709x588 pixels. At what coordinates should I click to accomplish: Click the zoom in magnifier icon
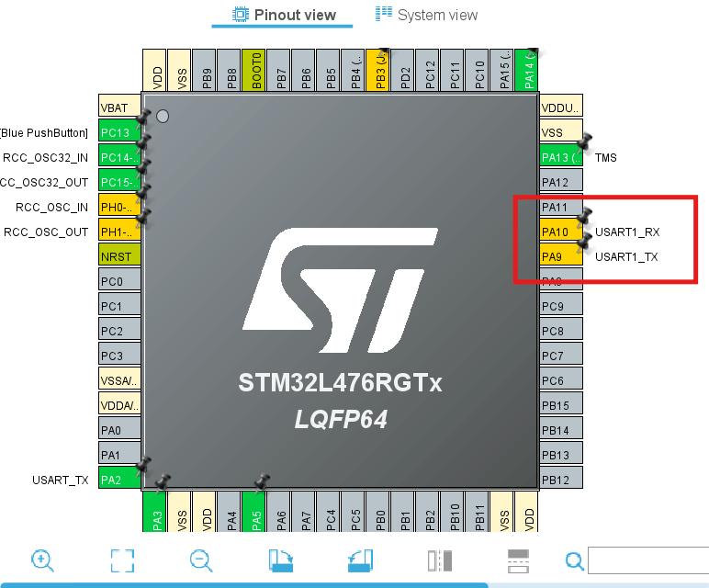coord(42,560)
